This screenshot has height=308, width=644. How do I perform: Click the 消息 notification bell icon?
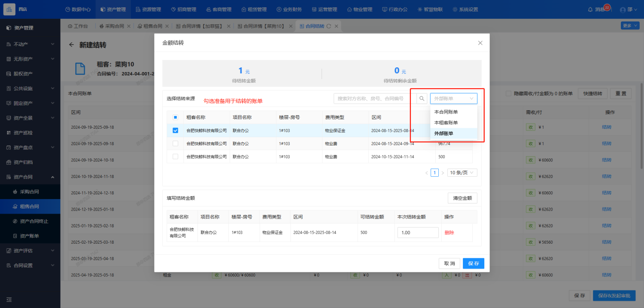pyautogui.click(x=590, y=9)
